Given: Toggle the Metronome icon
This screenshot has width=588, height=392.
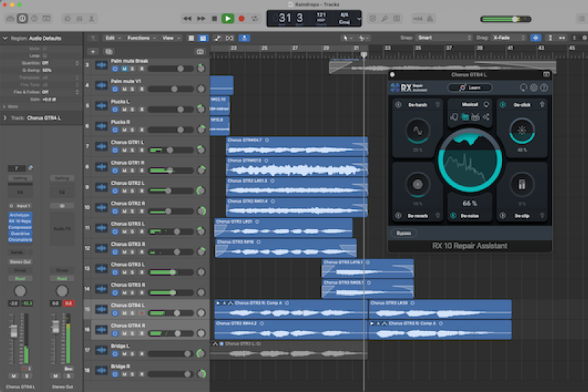Looking at the screenshot, I should [430, 18].
